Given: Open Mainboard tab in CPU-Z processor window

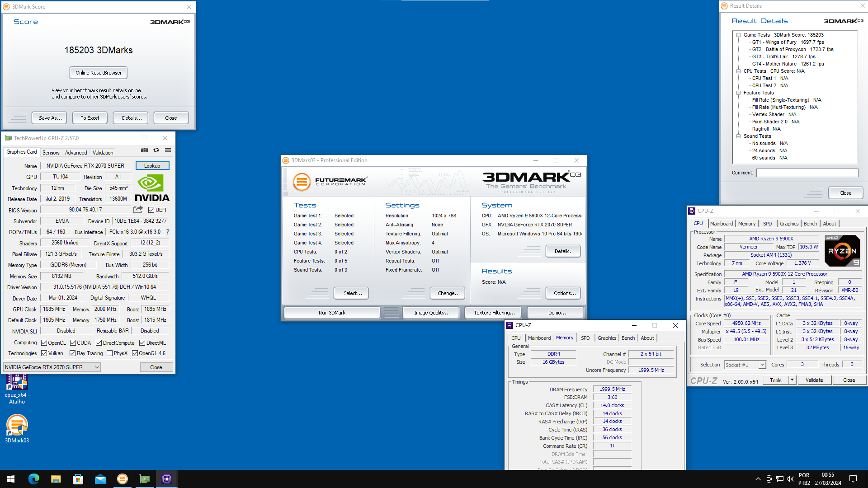Looking at the screenshot, I should pyautogui.click(x=722, y=224).
